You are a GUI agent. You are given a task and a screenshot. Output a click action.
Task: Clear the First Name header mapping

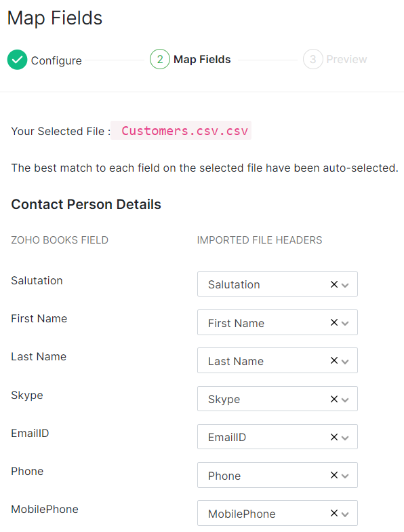coord(334,322)
